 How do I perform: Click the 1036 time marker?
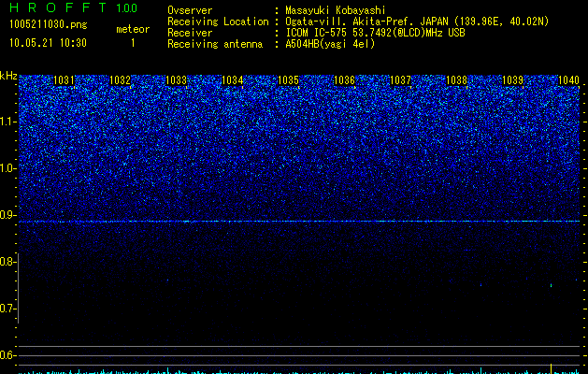[x=344, y=80]
